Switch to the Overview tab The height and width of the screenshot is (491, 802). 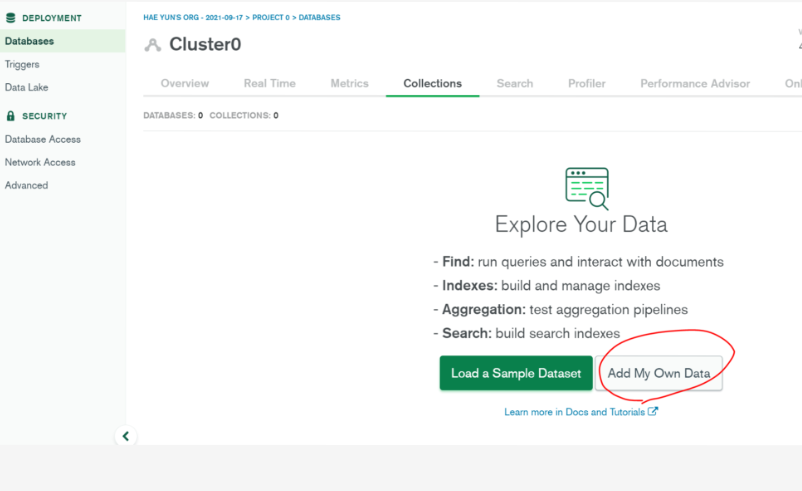pos(185,83)
